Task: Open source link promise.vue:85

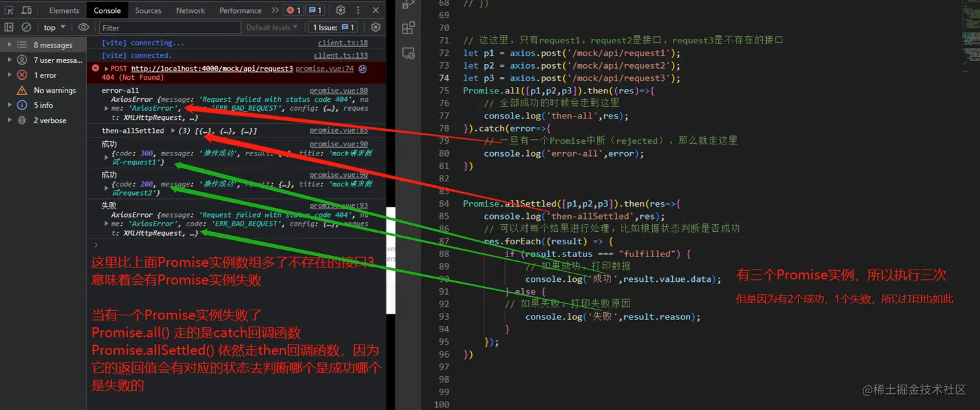Action: pyautogui.click(x=339, y=130)
